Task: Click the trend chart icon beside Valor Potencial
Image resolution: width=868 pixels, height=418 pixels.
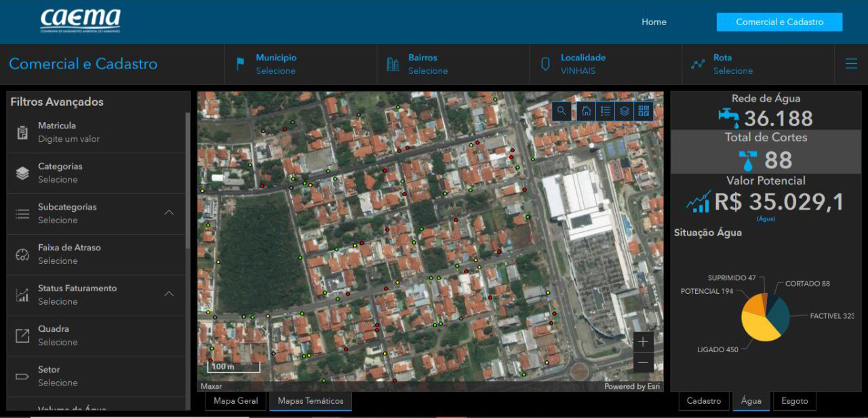Action: click(x=698, y=201)
